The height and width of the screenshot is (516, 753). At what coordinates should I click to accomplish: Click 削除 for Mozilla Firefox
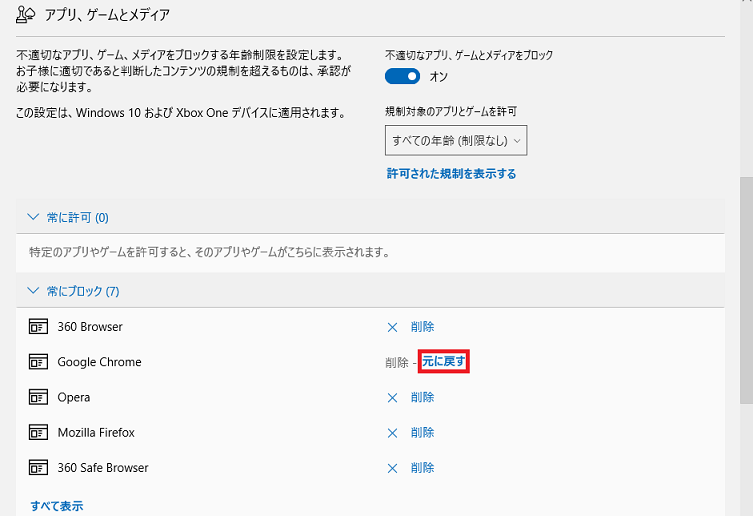pos(423,432)
